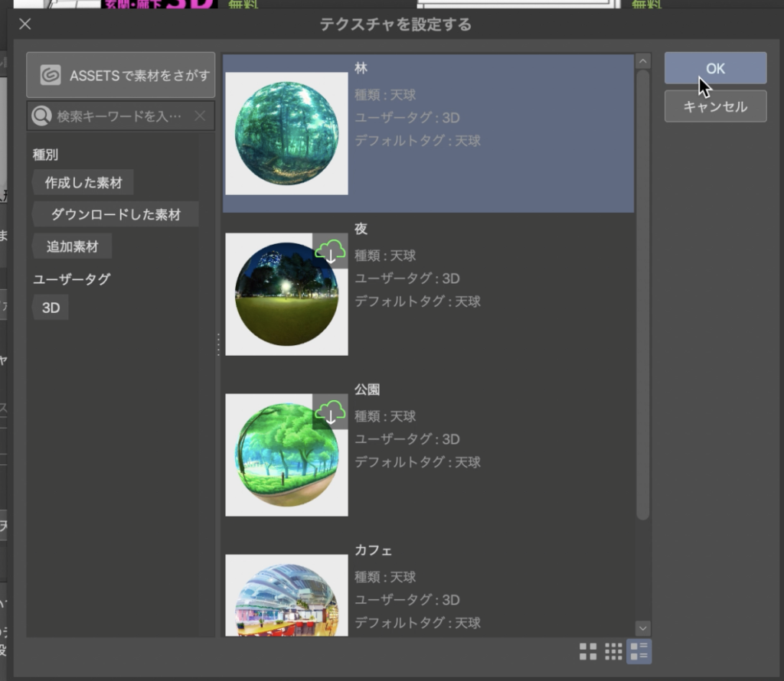Image resolution: width=784 pixels, height=681 pixels.
Task: Open ASSETSで素材をさがす
Action: coord(120,75)
